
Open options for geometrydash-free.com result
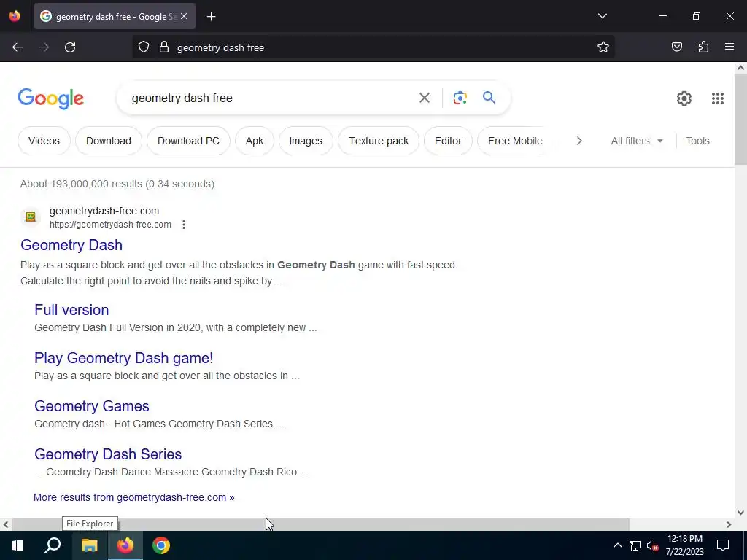point(183,225)
